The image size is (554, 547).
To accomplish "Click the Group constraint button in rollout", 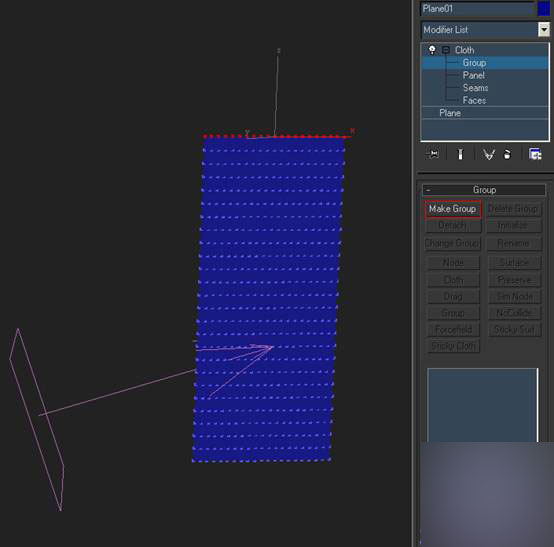I will [x=454, y=313].
